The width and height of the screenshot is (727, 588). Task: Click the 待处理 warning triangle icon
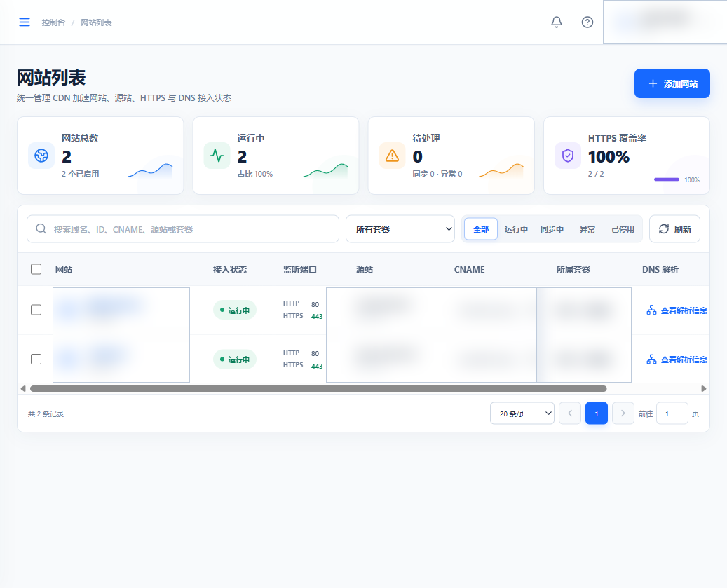pyautogui.click(x=393, y=156)
